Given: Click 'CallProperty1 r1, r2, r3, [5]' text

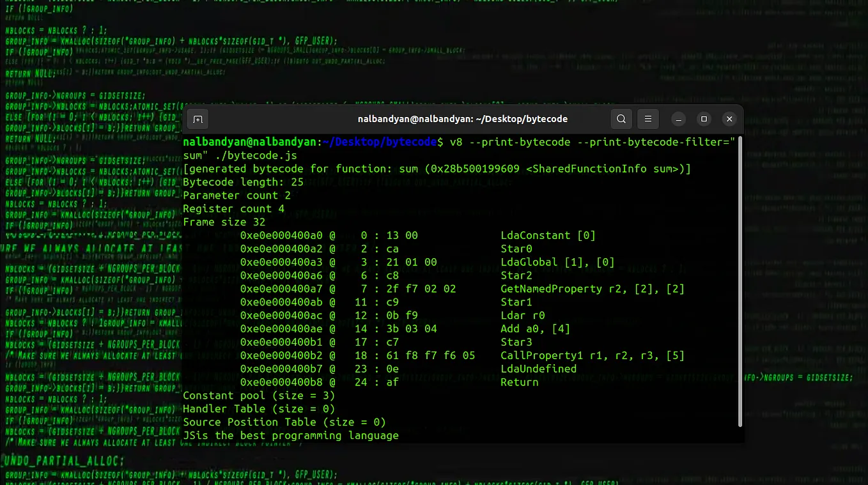Looking at the screenshot, I should pos(593,355).
